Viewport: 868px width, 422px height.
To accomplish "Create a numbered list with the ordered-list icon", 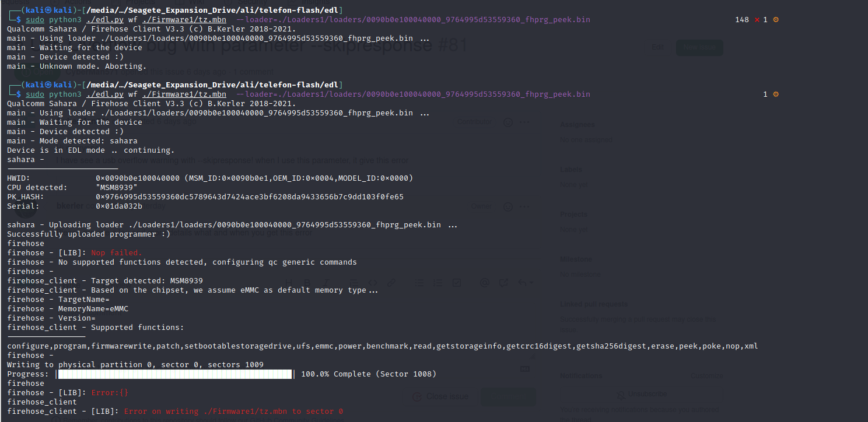I will tap(438, 283).
